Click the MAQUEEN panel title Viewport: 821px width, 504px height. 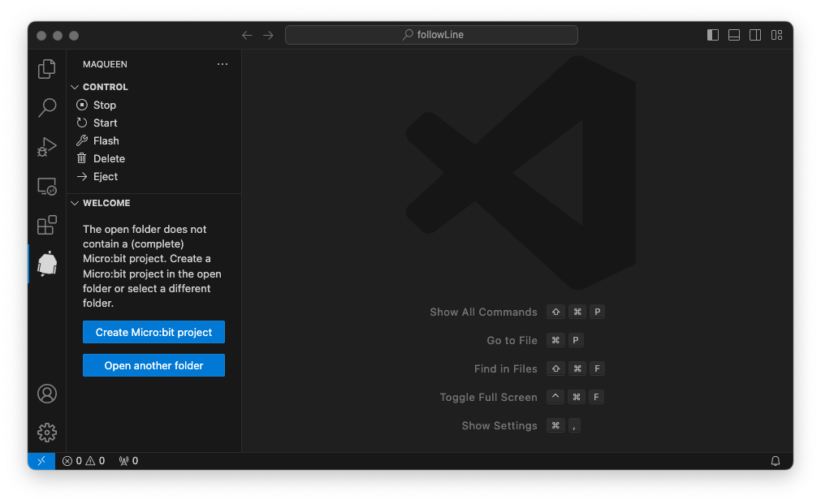(x=105, y=64)
